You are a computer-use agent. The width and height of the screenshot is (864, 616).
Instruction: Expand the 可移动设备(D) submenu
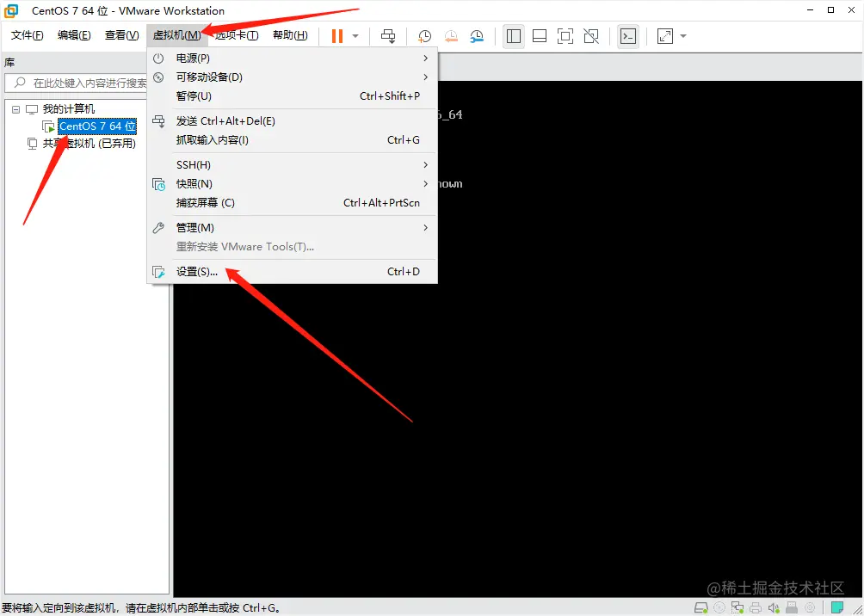(292, 77)
